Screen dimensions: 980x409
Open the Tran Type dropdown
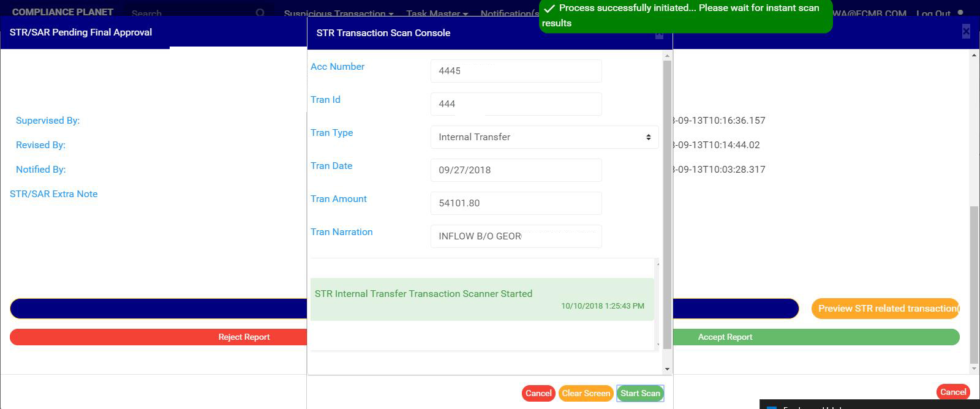544,137
